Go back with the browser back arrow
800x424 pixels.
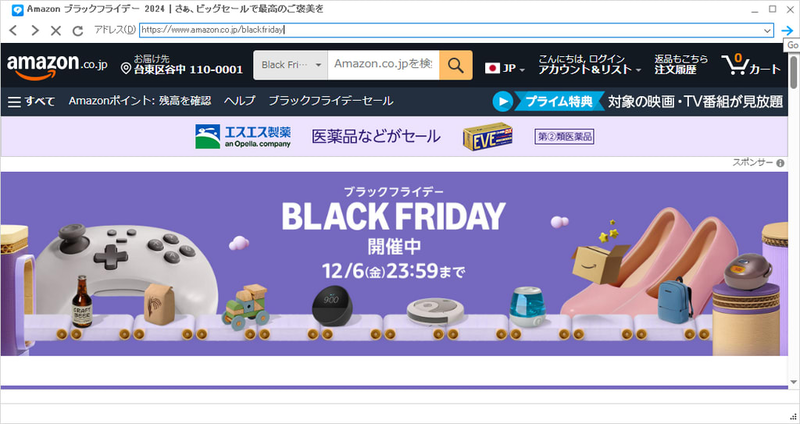[14, 31]
